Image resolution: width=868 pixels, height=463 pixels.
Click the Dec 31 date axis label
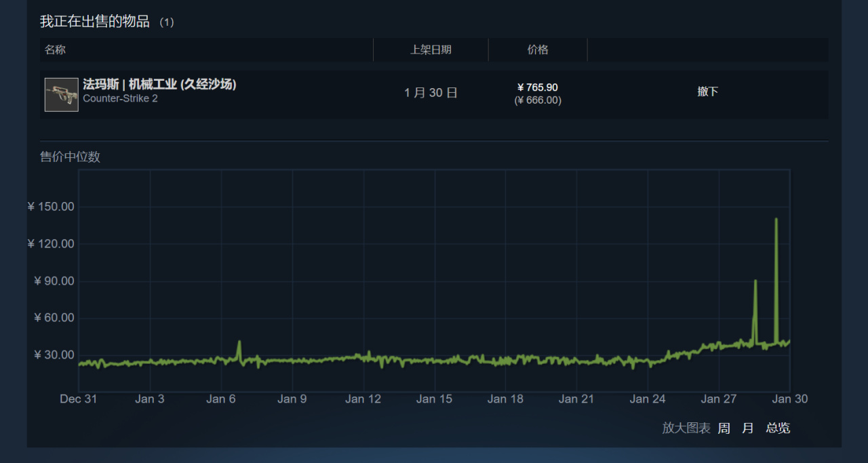pyautogui.click(x=79, y=399)
